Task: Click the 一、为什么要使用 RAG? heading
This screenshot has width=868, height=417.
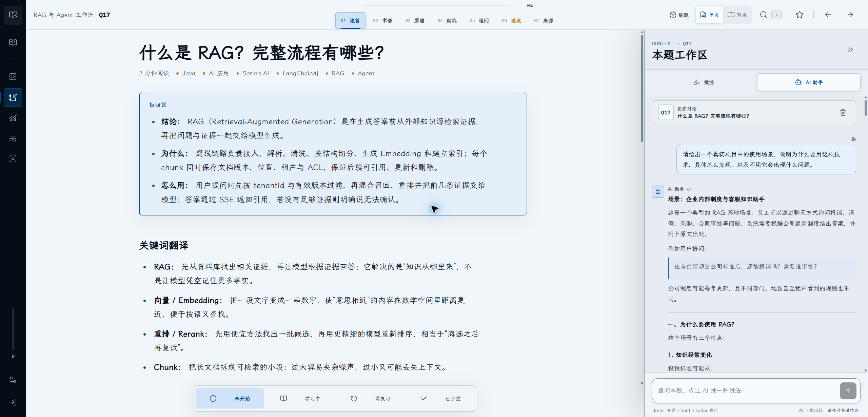Action: coord(701,324)
